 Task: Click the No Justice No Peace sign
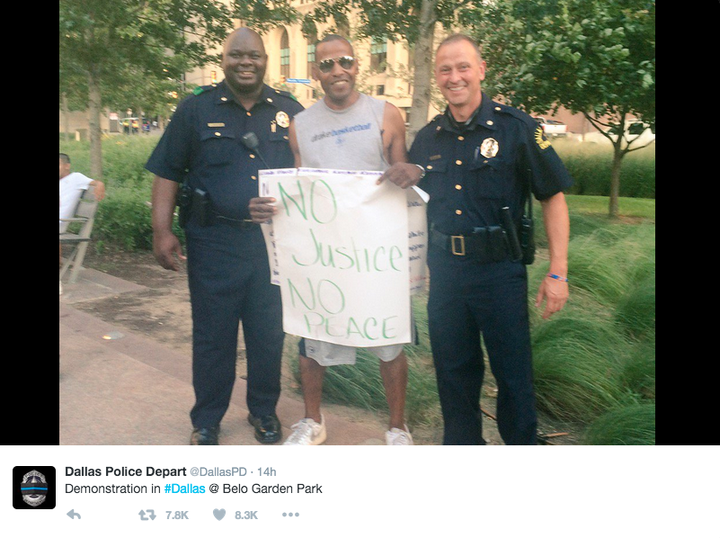(343, 257)
